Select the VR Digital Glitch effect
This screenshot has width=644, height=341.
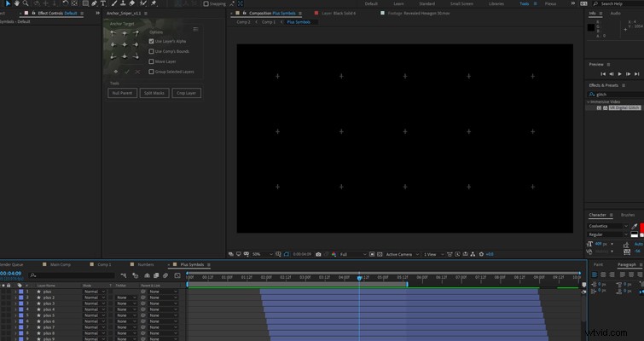[x=624, y=107]
